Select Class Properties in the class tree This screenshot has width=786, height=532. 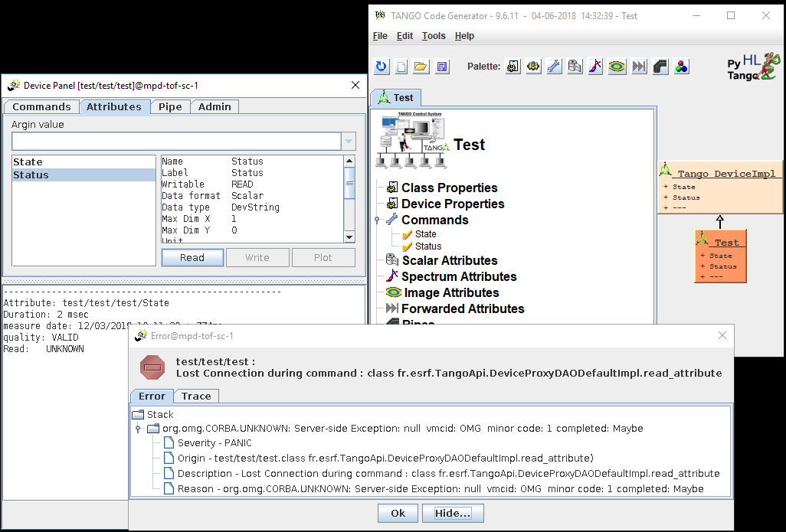[449, 188]
